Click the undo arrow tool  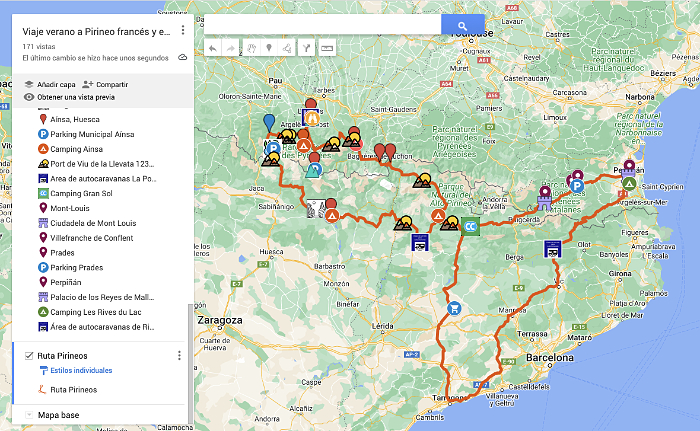[x=212, y=48]
